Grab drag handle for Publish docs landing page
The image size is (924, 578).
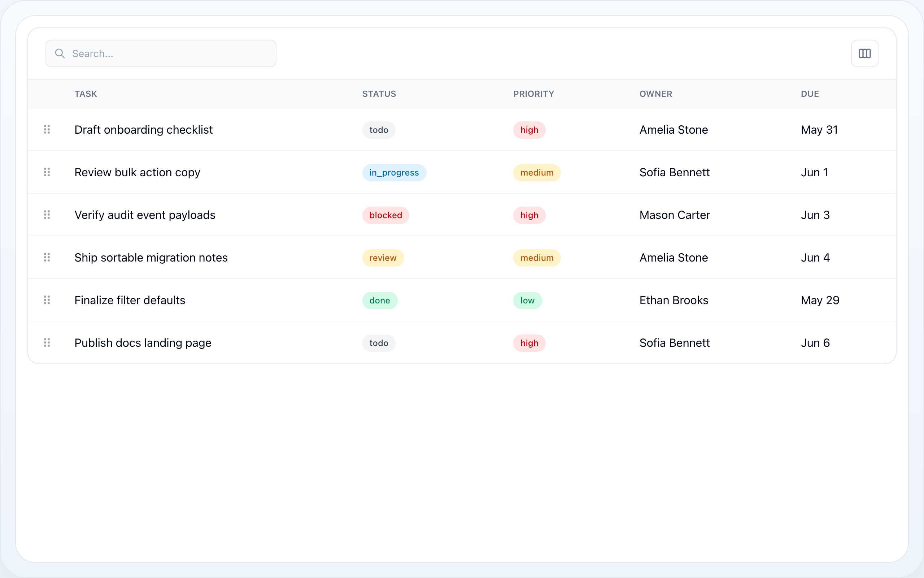(47, 342)
